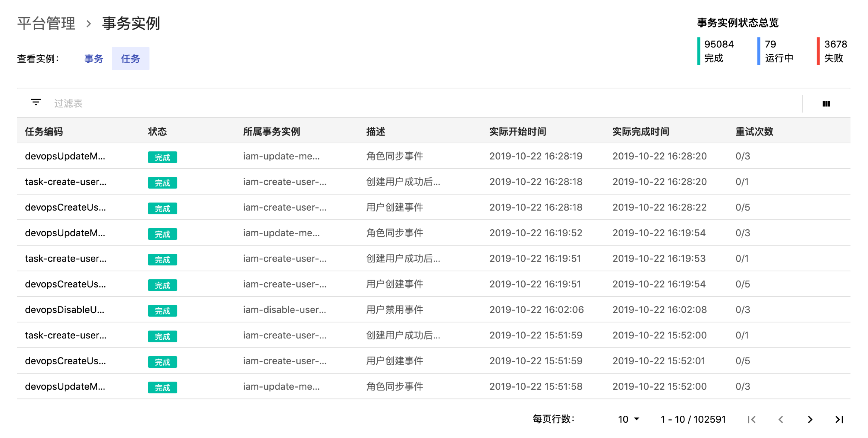Click the 用户禁用事件 description cell
Viewport: 868px width, 438px height.
tap(395, 310)
